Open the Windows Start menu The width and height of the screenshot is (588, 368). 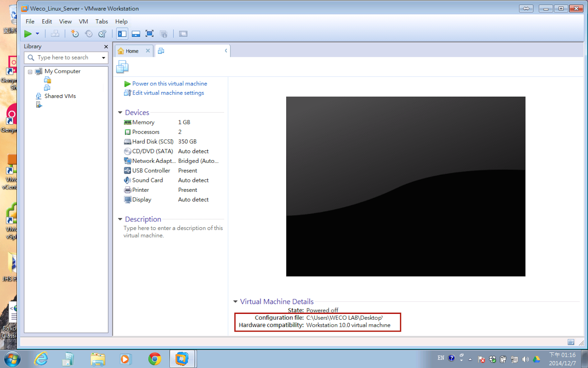tap(12, 359)
